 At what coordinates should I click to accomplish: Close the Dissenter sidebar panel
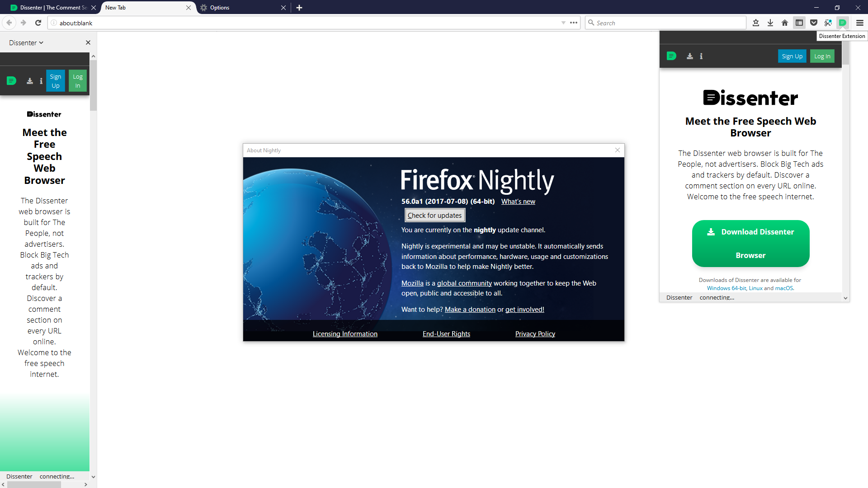click(x=88, y=42)
